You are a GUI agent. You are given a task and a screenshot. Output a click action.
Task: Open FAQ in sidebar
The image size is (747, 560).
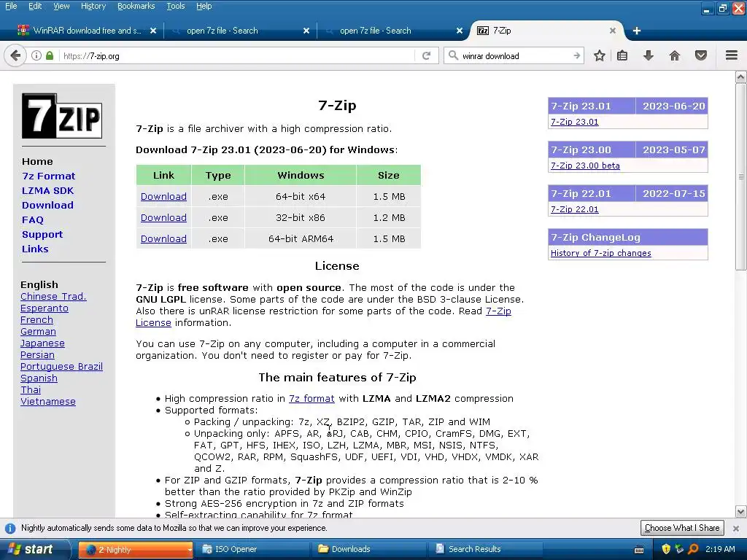[32, 220]
